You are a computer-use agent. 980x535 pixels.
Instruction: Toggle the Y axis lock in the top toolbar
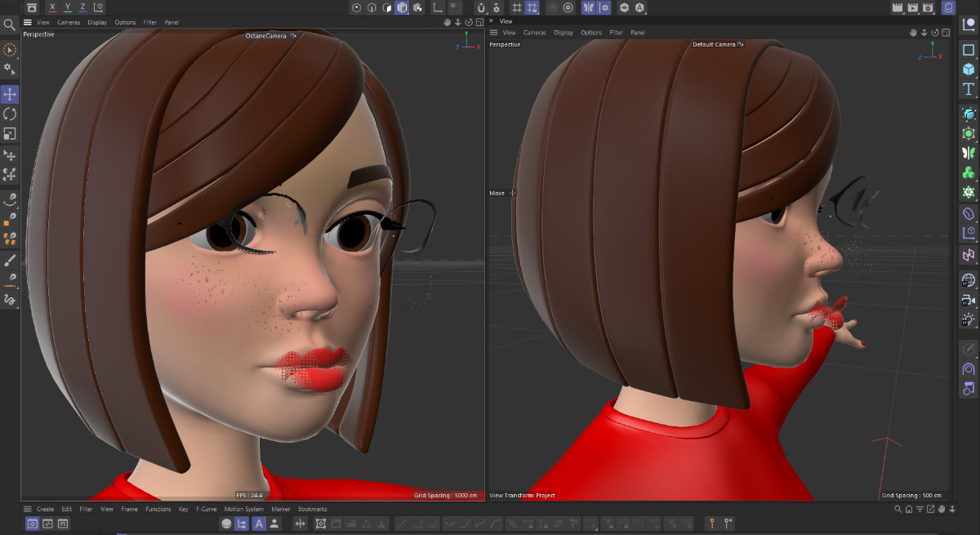[x=68, y=7]
